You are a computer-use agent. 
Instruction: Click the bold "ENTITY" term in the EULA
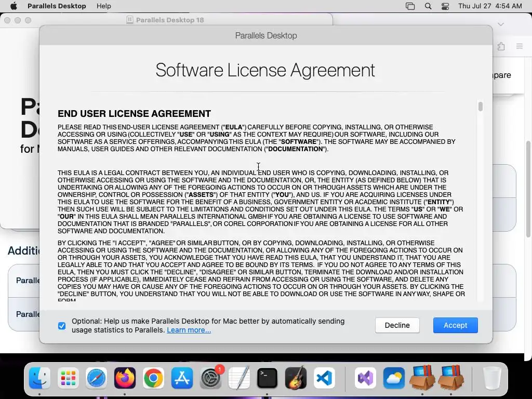point(438,202)
